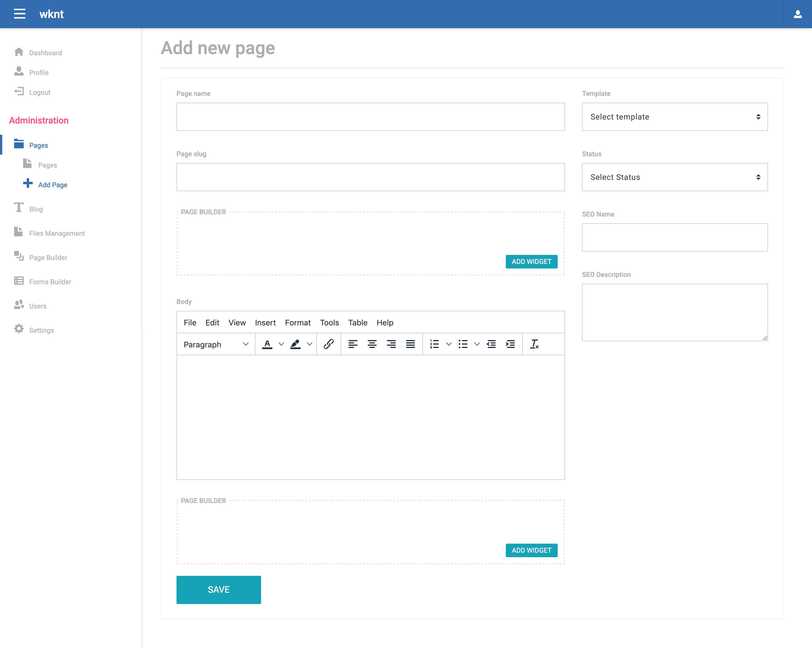
Task: Insert a bullet list
Action: (463, 344)
